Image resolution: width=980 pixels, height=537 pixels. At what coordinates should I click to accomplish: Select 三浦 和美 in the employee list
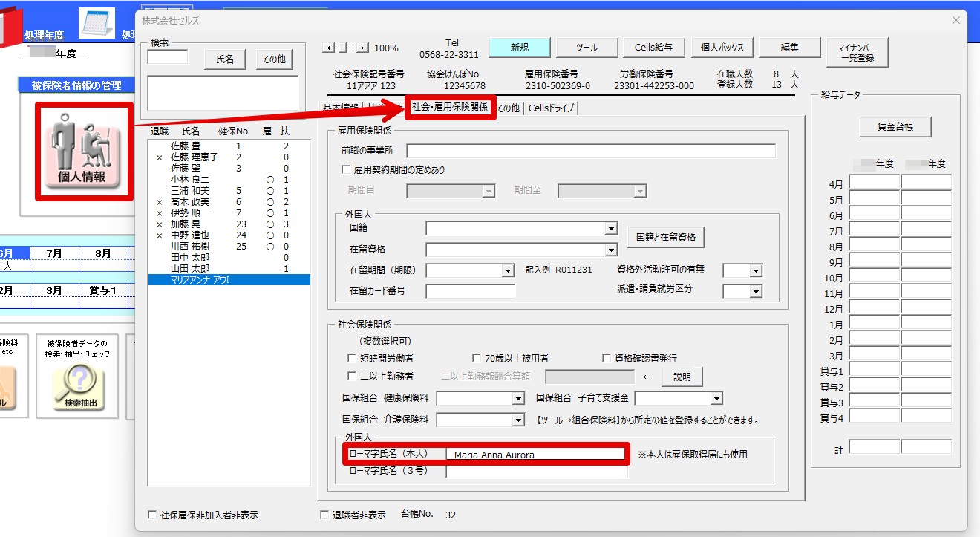coord(229,191)
